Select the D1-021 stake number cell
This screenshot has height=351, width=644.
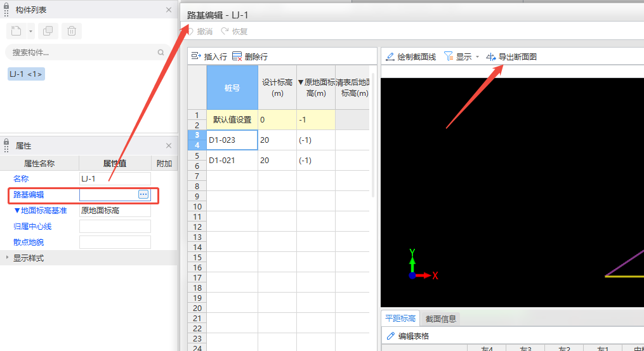pyautogui.click(x=232, y=160)
